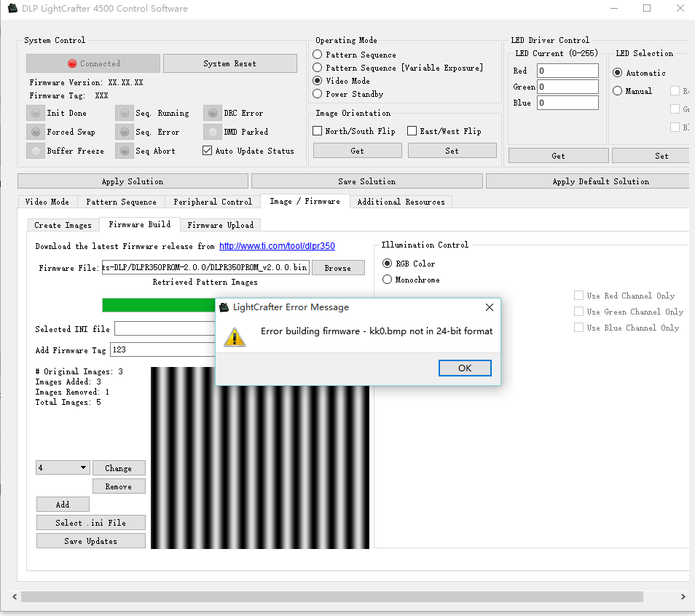This screenshot has height=616, width=695.
Task: Click the DRC Error status indicator
Action: coord(213,113)
